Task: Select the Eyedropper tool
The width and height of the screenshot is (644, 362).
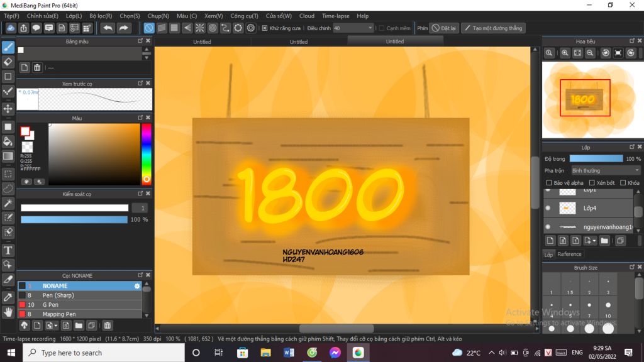Action: tap(8, 297)
